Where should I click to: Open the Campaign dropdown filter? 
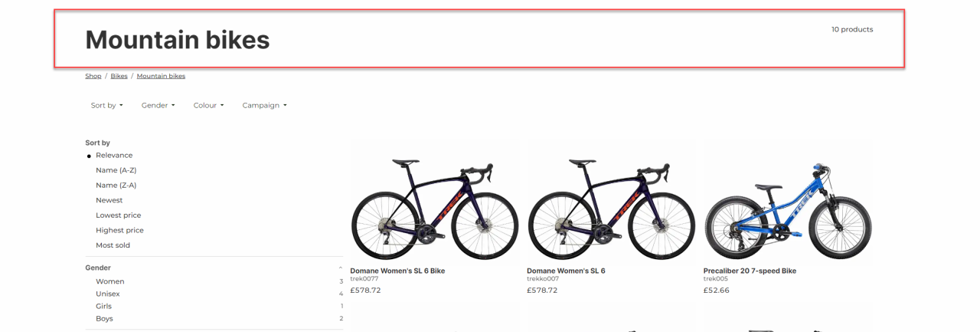[x=264, y=105]
